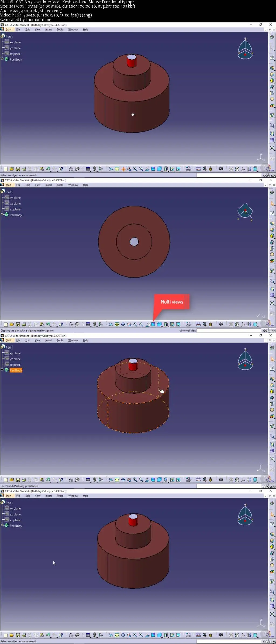This screenshot has width=276, height=644.
Task: Click the Design Table icon in the 00:03:20 frame
Action: click(x=88, y=324)
